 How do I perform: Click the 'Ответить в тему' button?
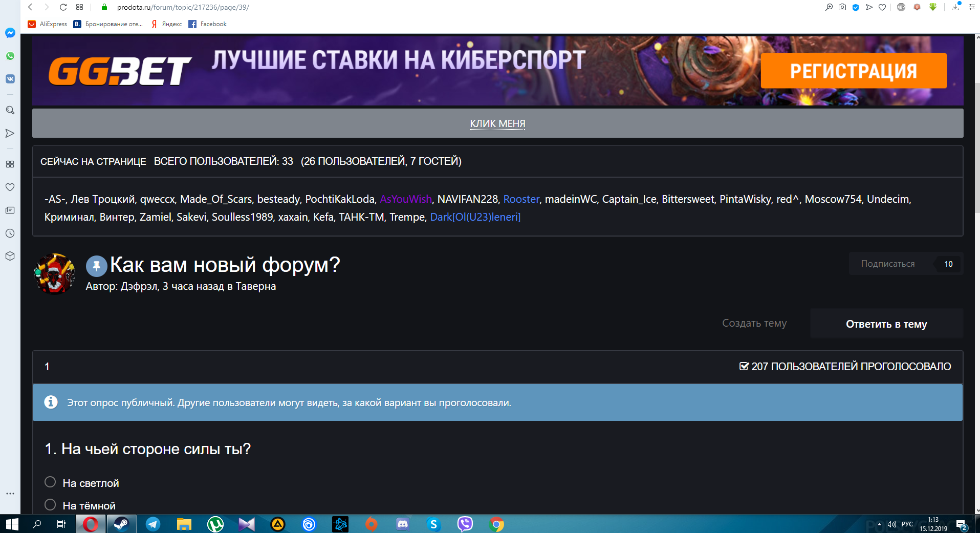(x=886, y=324)
